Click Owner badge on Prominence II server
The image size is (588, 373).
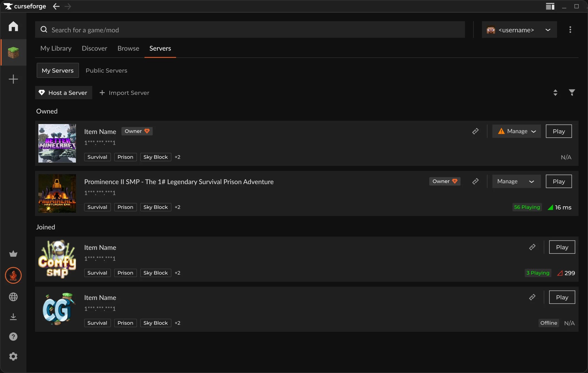[x=445, y=181]
